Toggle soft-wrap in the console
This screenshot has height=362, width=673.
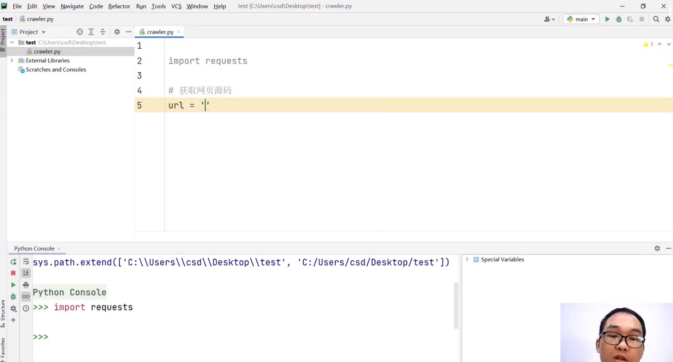[26, 262]
